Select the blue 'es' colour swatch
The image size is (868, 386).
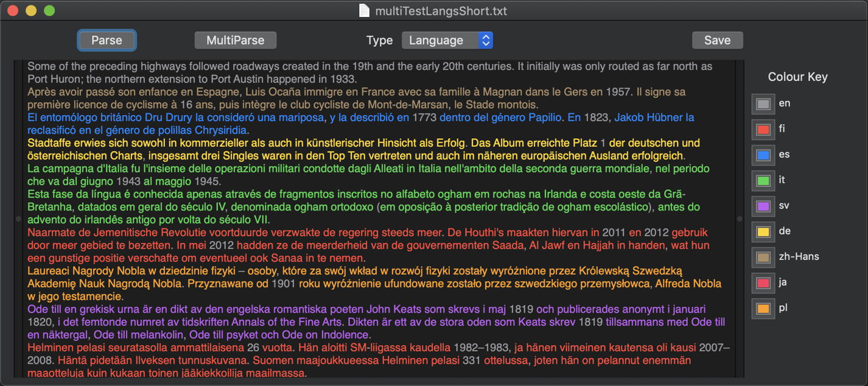[763, 155]
